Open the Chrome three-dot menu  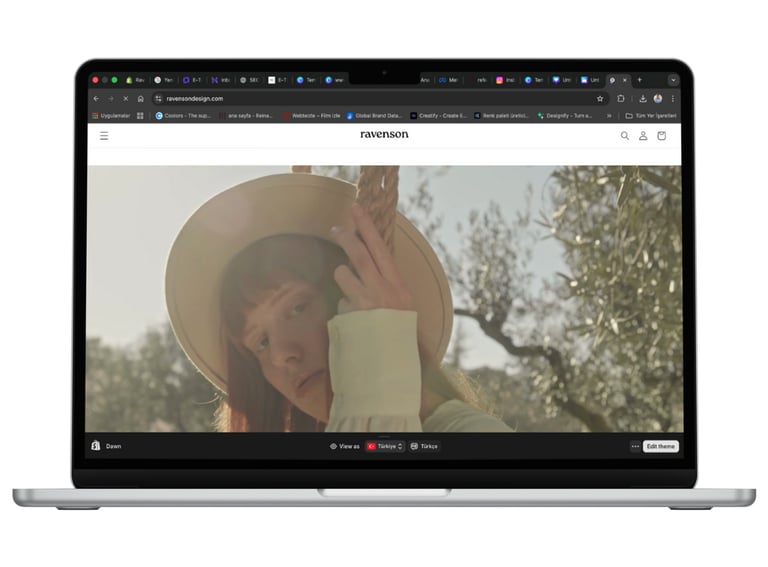(x=673, y=98)
